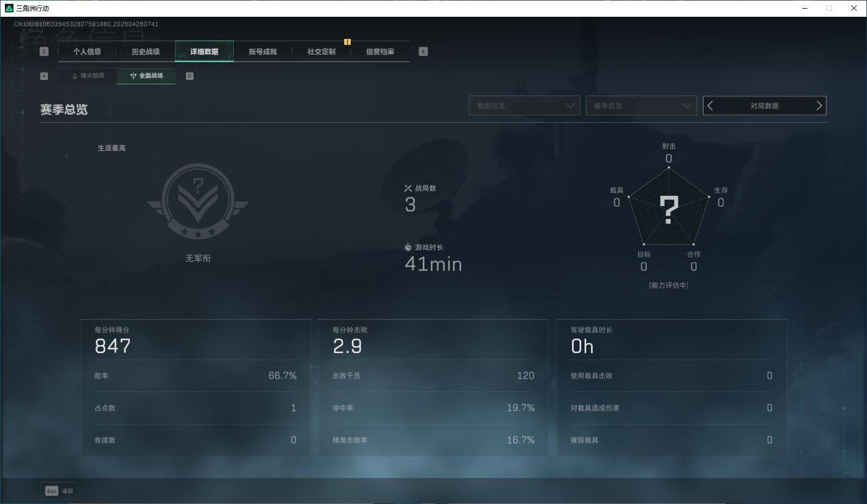Viewport: 867px width, 504px height.
Task: Click the 胜率 66.7% row
Action: (x=195, y=376)
